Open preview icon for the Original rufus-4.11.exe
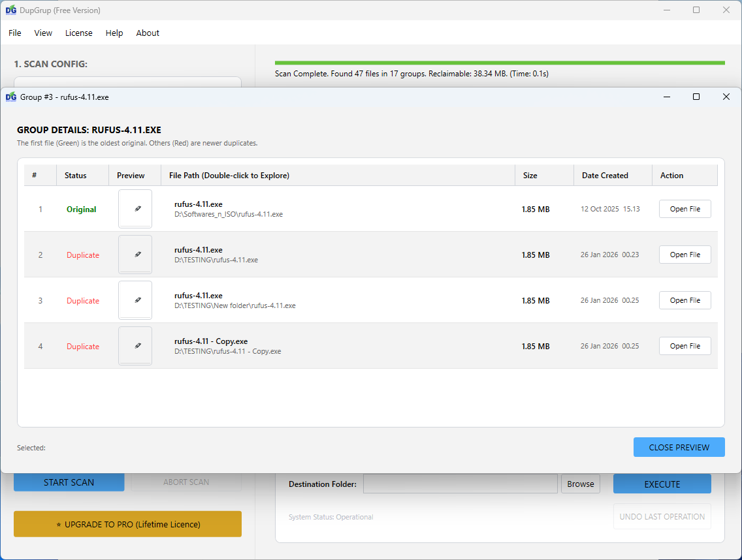Screen dimensions: 742x560 [x=135, y=208]
